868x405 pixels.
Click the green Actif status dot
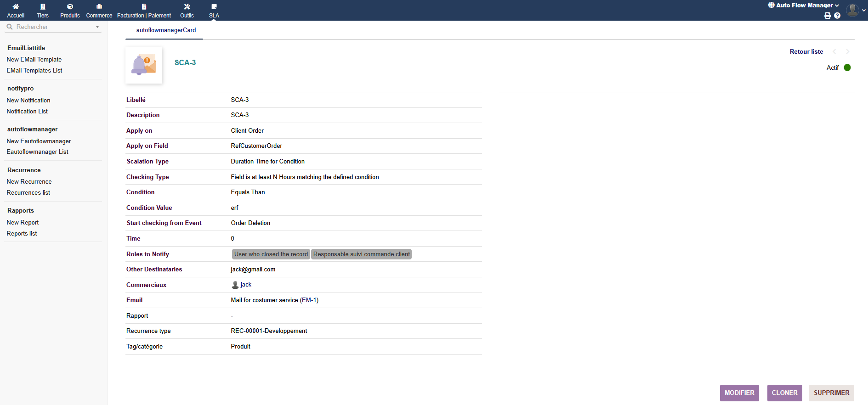point(847,67)
